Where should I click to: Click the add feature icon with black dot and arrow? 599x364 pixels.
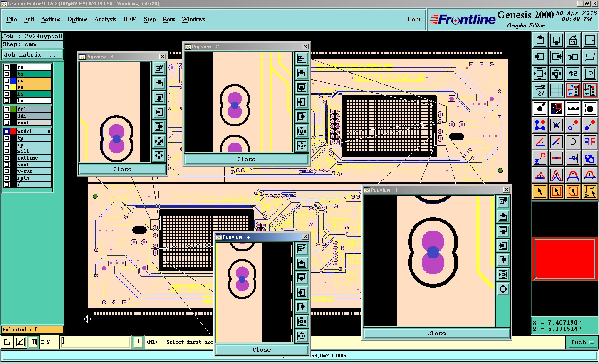click(x=540, y=108)
